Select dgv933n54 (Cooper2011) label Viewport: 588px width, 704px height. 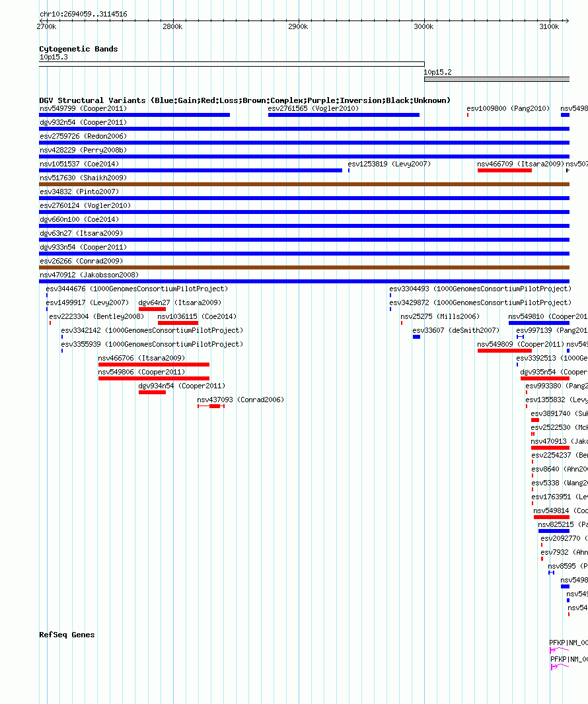pyautogui.click(x=83, y=248)
